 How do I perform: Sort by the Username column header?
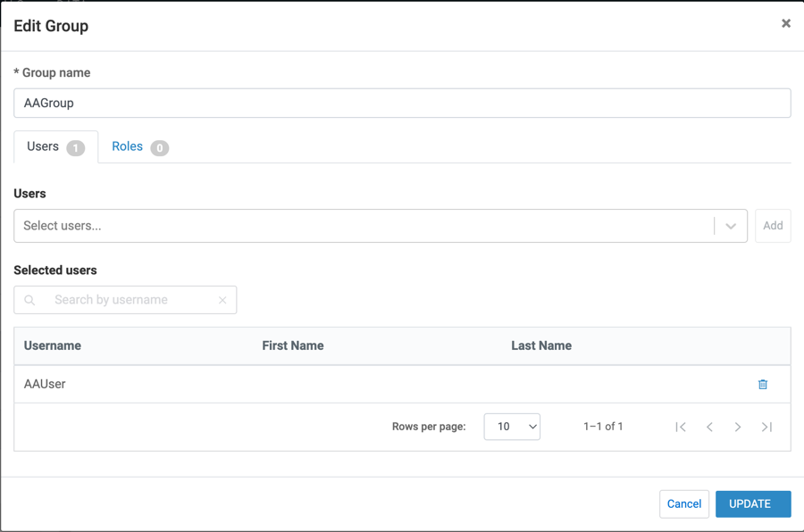pyautogui.click(x=53, y=345)
